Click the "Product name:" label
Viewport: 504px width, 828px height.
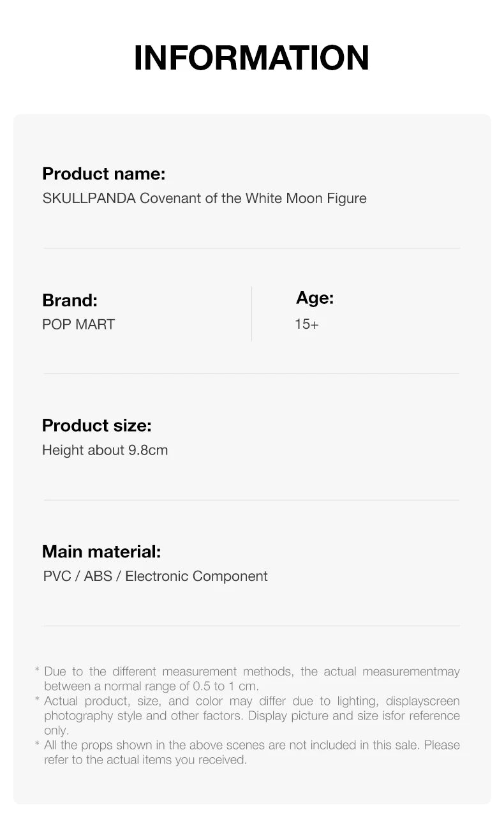pyautogui.click(x=103, y=174)
